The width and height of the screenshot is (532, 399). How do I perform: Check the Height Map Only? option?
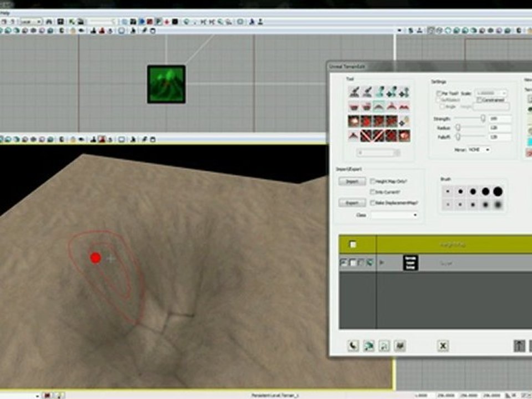coord(372,181)
